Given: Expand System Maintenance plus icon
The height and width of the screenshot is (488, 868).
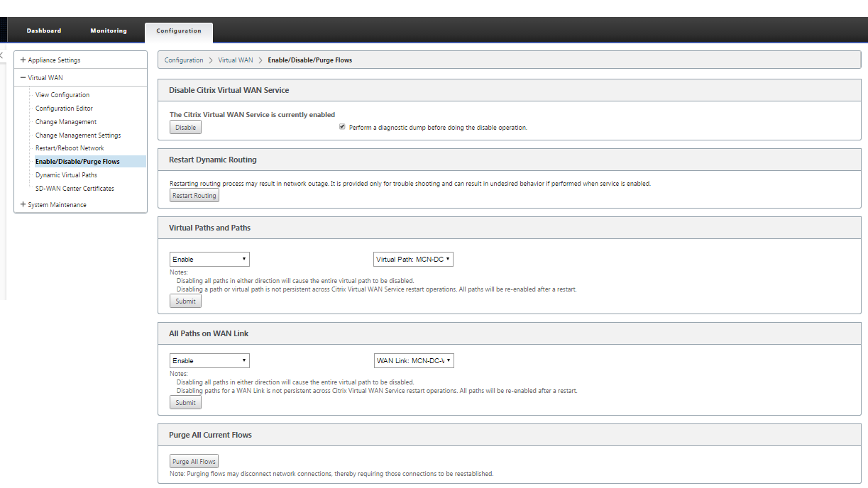Looking at the screenshot, I should tap(23, 205).
